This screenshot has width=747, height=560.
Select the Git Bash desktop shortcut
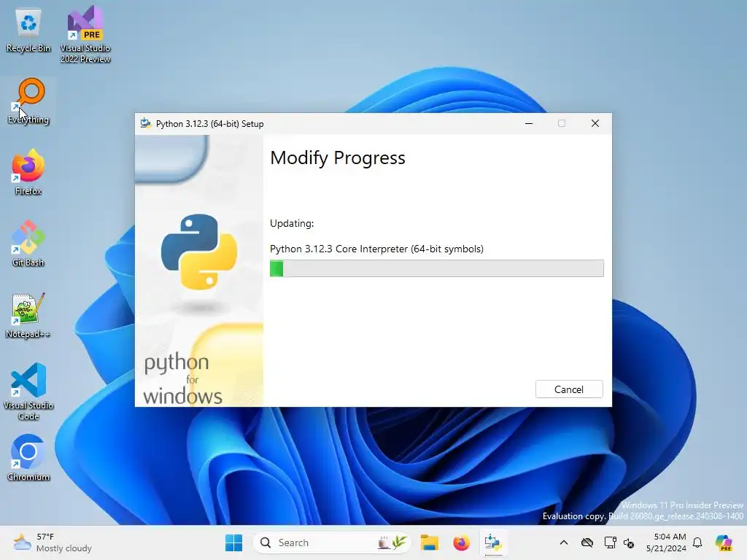pyautogui.click(x=28, y=244)
